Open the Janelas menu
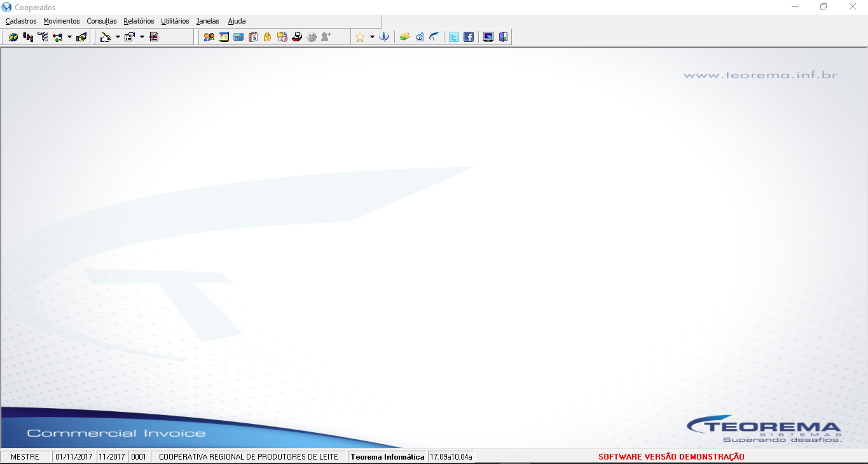868x464 pixels. [x=208, y=21]
